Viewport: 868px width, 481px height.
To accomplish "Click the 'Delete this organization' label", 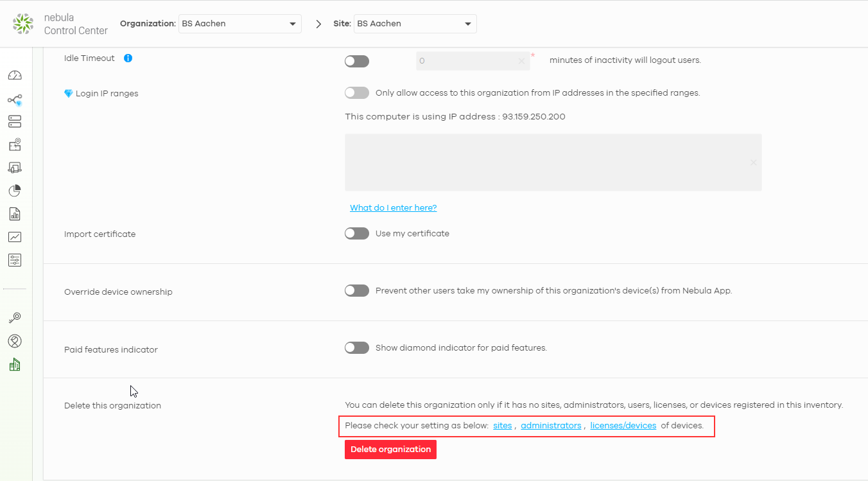I will (112, 405).
